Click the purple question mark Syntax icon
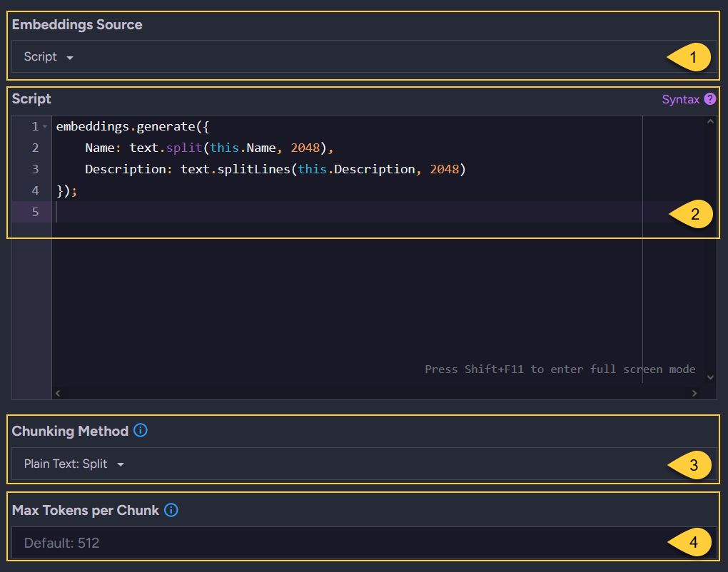The width and height of the screenshot is (728, 572). tap(710, 99)
